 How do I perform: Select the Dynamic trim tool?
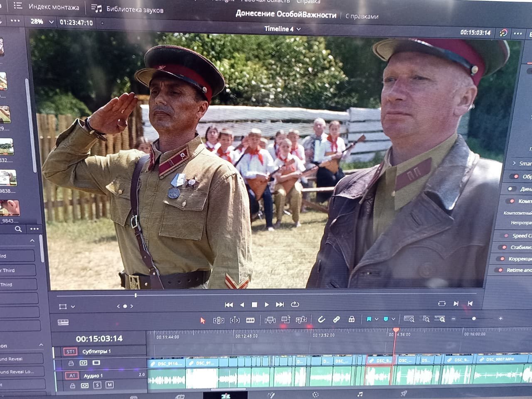(x=235, y=320)
